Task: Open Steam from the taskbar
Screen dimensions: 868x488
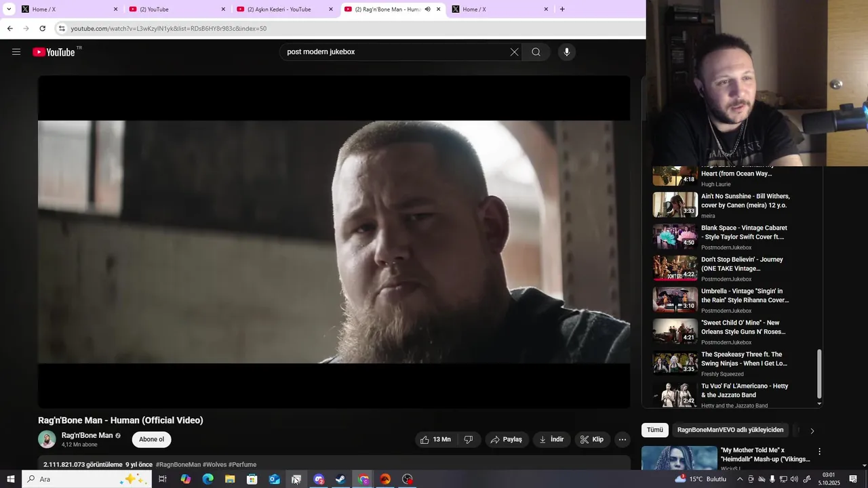Action: [341, 479]
